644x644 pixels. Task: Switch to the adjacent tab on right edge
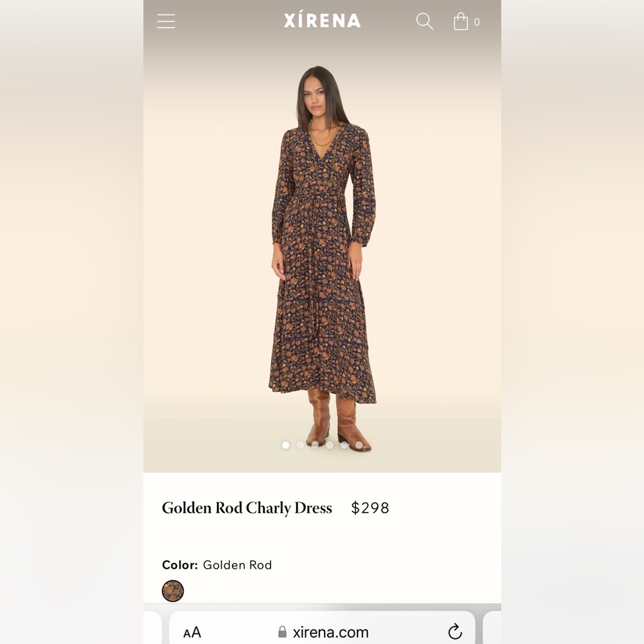pos(492,627)
